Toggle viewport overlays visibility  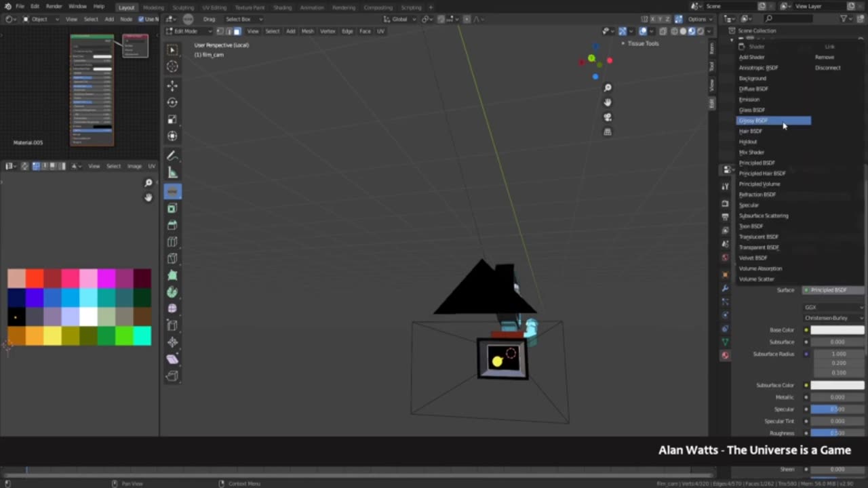tap(643, 31)
